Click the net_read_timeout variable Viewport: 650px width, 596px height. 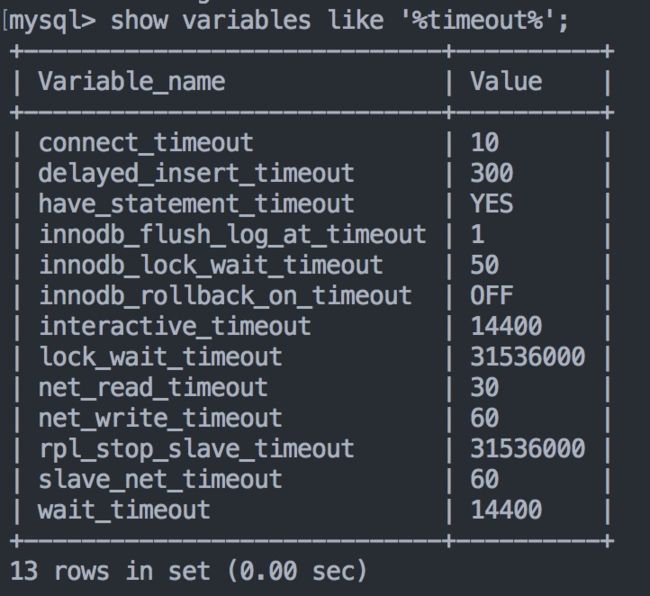[153, 388]
